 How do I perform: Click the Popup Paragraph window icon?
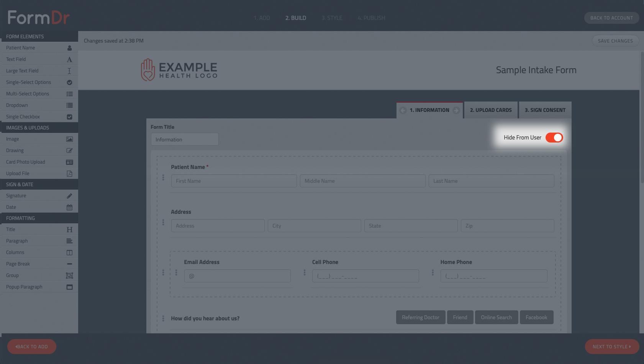pyautogui.click(x=69, y=287)
